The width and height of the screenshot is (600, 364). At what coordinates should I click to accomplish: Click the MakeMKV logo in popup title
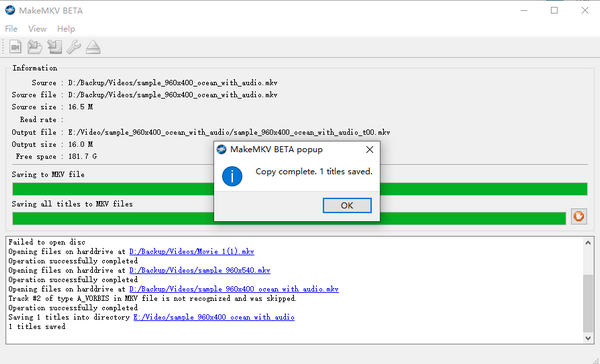[x=222, y=149]
